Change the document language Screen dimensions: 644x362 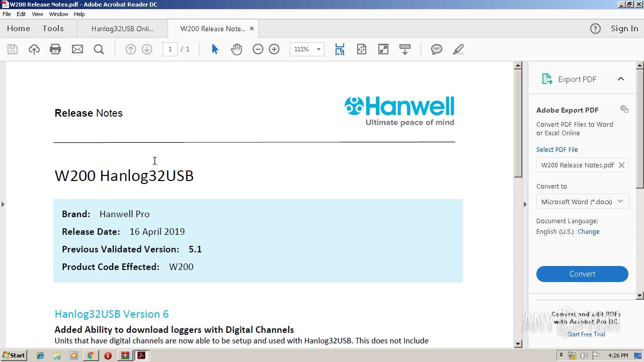589,232
